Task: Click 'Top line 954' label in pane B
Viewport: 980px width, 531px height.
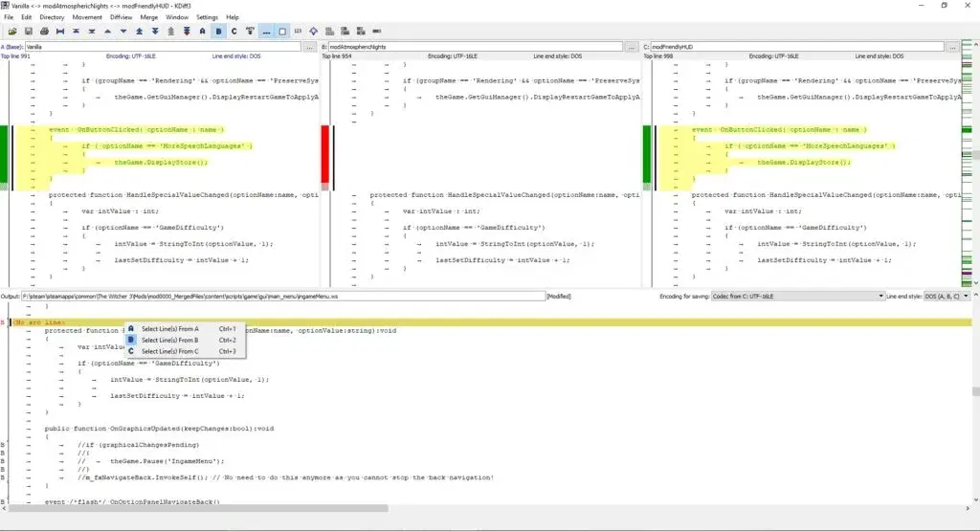Action: (337, 56)
